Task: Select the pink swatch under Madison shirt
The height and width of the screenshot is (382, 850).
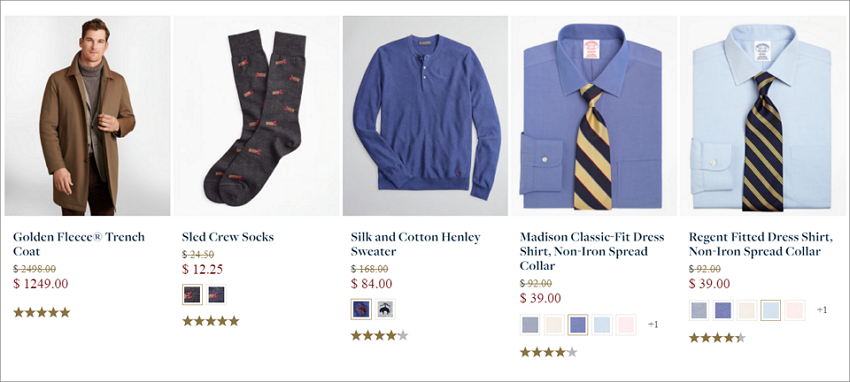Action: click(626, 325)
